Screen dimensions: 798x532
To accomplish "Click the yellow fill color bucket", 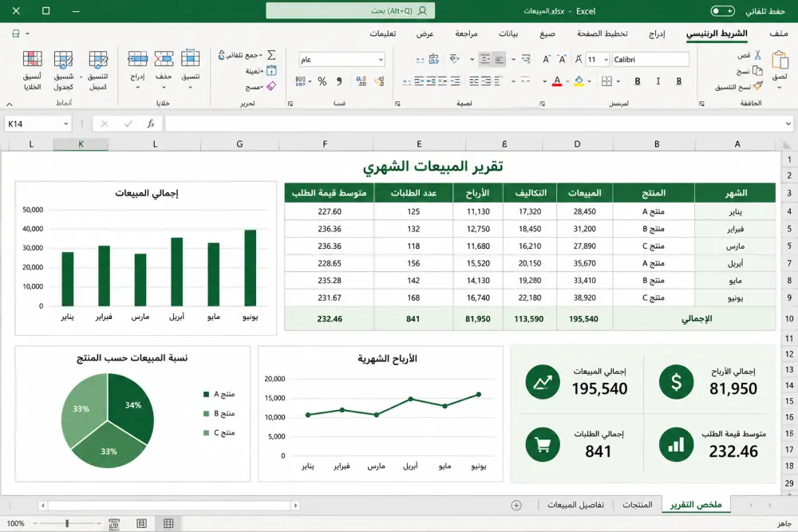I will tap(579, 81).
